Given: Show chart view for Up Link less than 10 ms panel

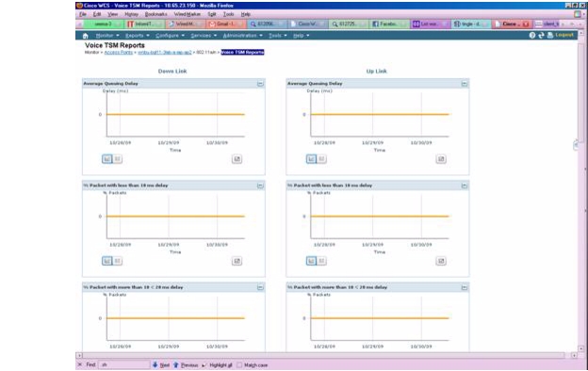Looking at the screenshot, I should coord(311,261).
